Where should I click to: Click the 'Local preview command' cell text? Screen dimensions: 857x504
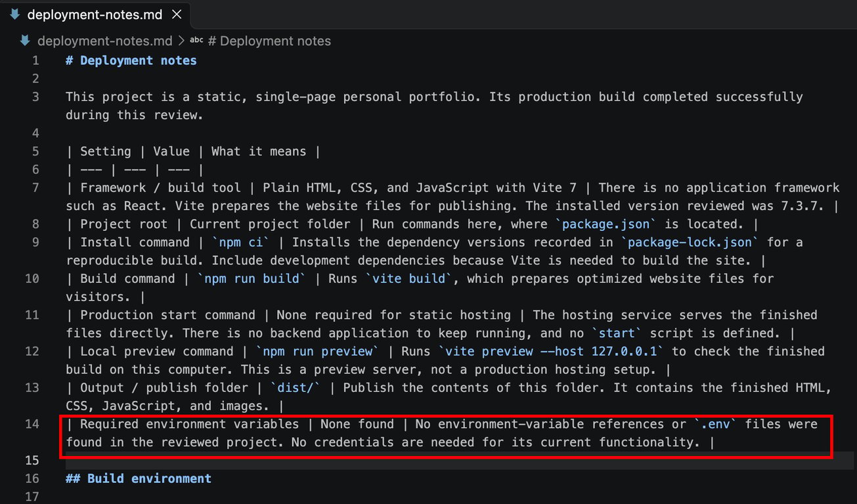(157, 352)
